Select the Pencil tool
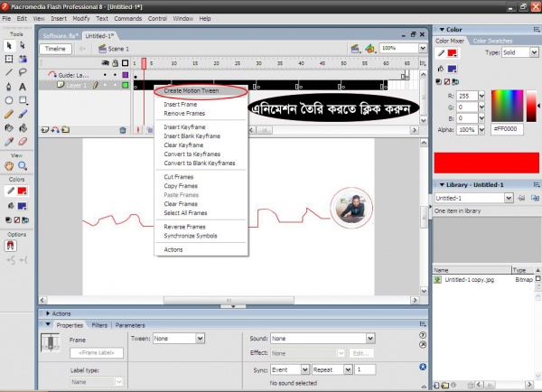The height and width of the screenshot is (392, 542). [9, 114]
